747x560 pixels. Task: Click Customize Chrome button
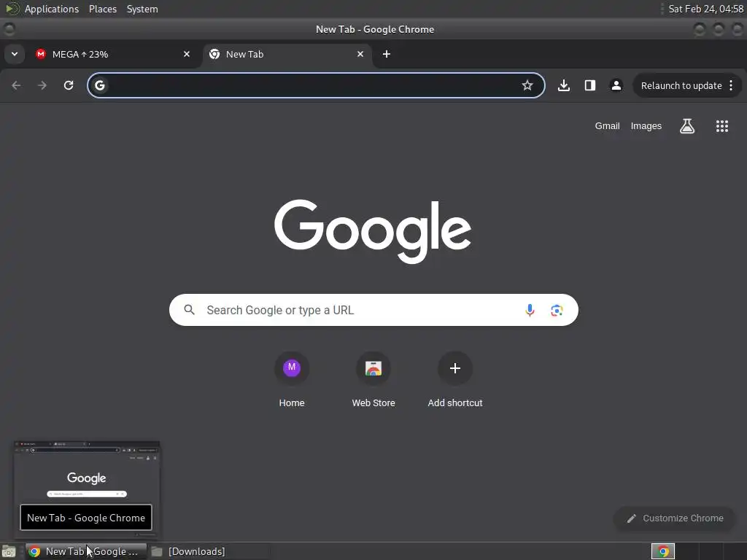(x=675, y=518)
